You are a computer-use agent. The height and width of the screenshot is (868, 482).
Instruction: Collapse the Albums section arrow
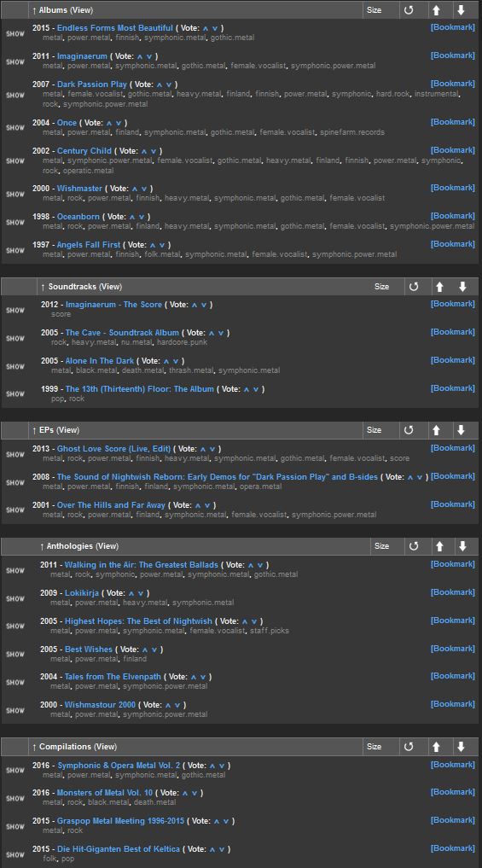34,10
